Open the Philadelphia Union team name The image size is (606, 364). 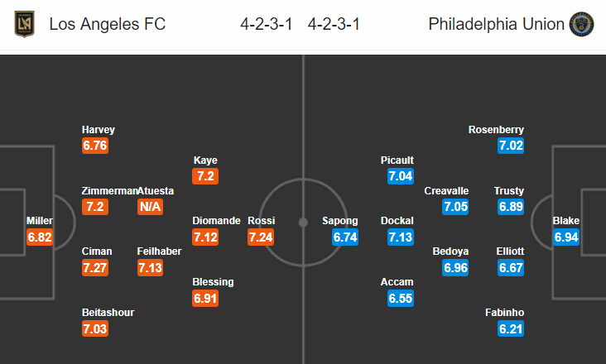coord(496,24)
